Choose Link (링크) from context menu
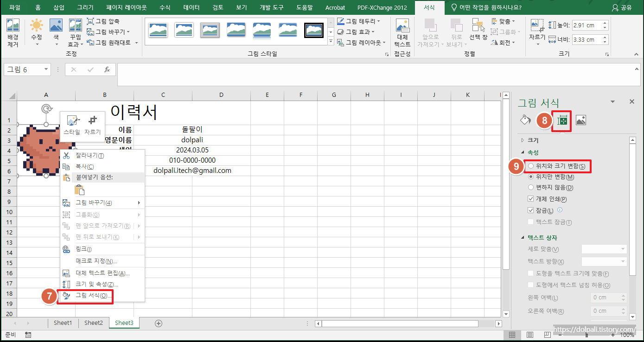Viewport: 644px width, 342px height. pyautogui.click(x=102, y=249)
